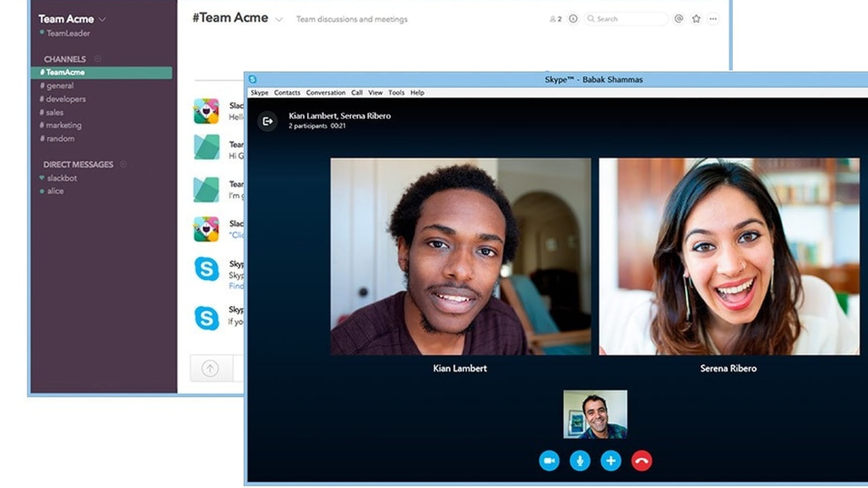The width and height of the screenshot is (868, 488).
Task: Select the #TeamAcme channel in Slack sidebar
Action: (101, 72)
